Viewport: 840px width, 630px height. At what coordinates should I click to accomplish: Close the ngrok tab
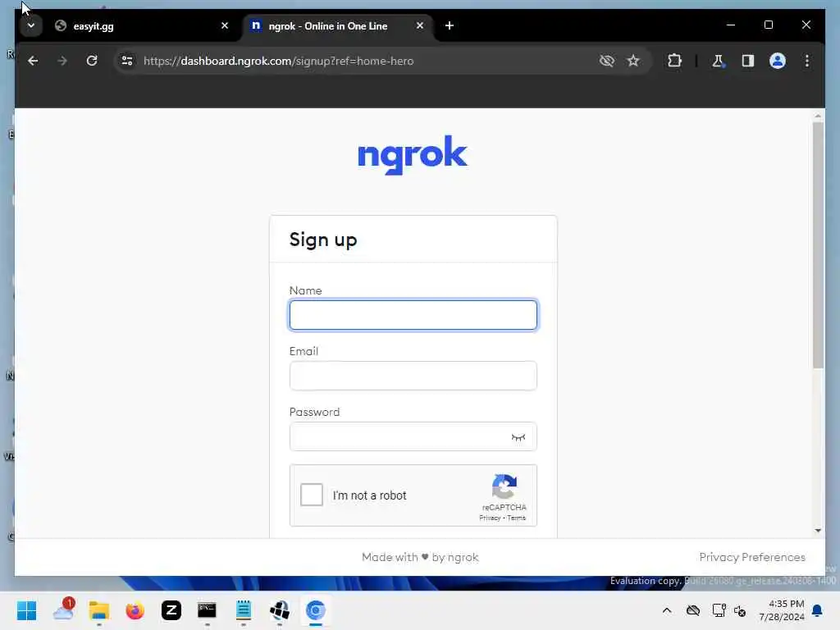[419, 25]
